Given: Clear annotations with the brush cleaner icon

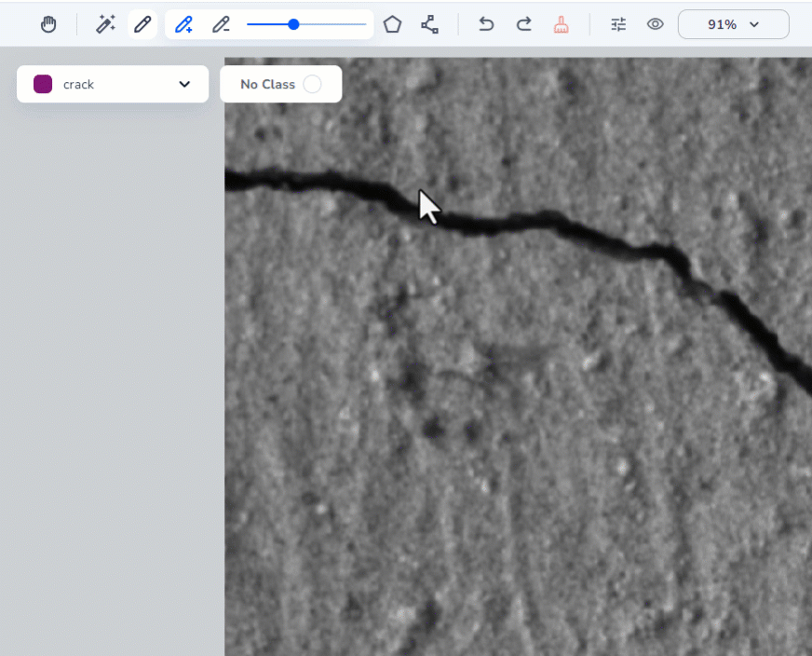Looking at the screenshot, I should (x=562, y=24).
